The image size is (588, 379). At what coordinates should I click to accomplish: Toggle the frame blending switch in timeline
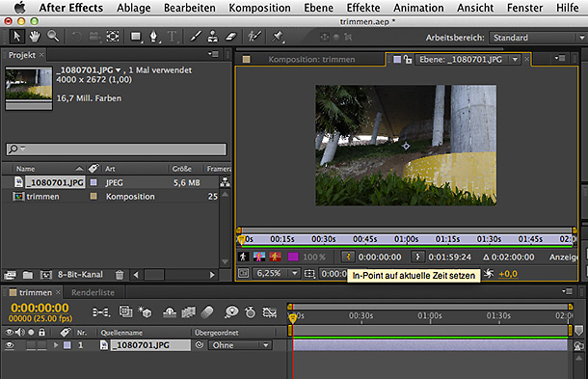pos(188,311)
